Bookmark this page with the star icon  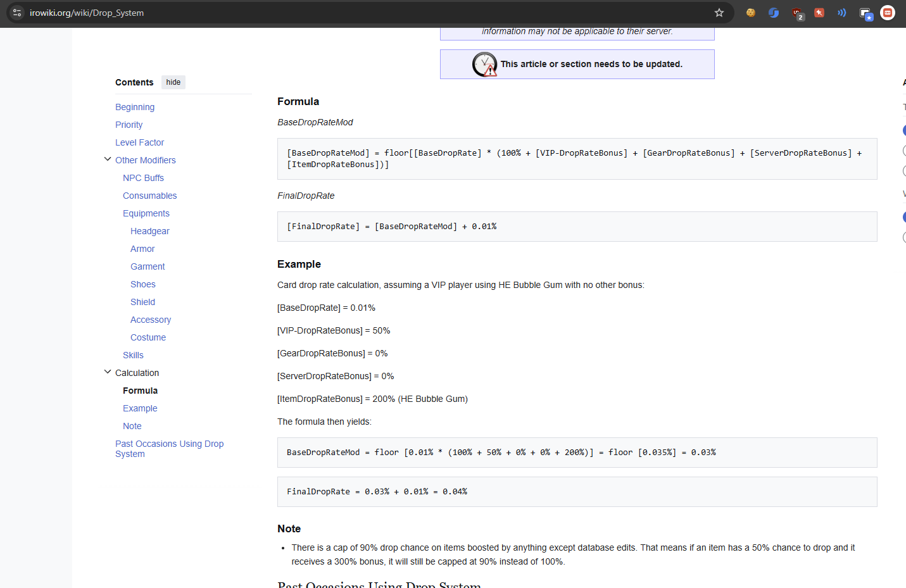coord(719,13)
